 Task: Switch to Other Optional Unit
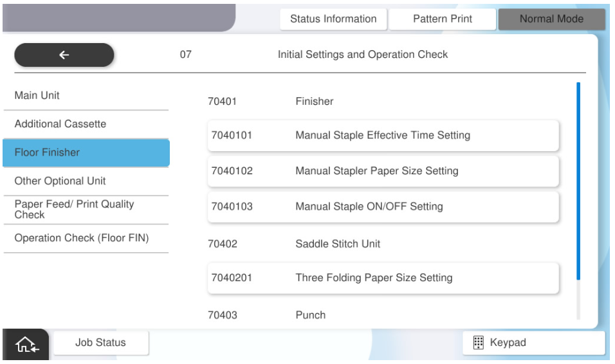[86, 181]
